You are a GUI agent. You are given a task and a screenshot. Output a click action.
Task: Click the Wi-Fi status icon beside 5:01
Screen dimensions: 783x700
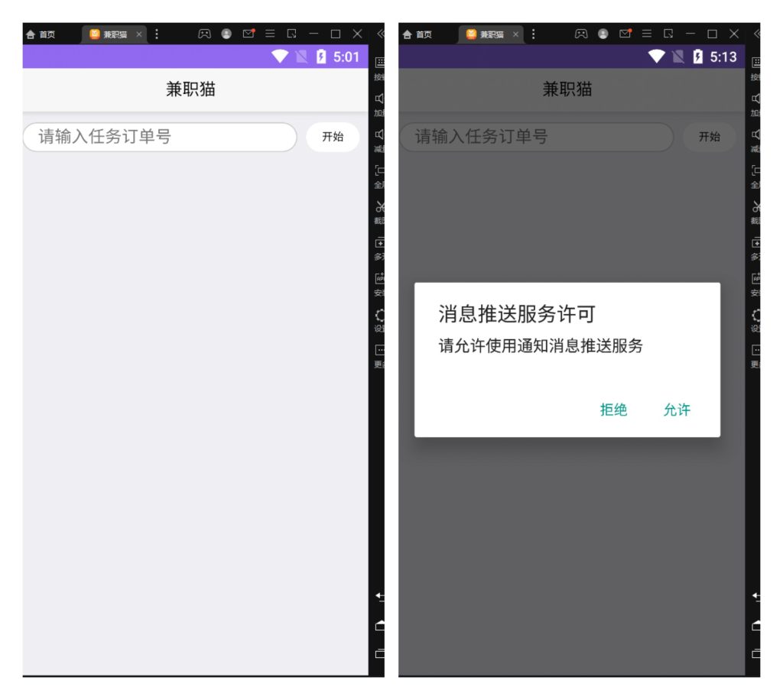click(x=280, y=57)
